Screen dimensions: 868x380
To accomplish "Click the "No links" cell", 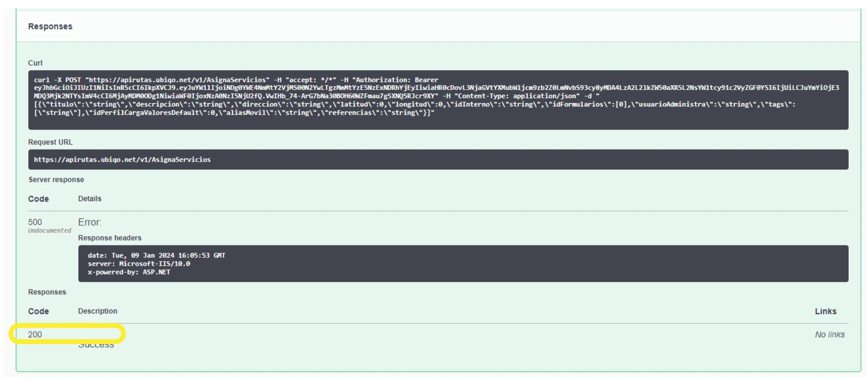I will click(830, 334).
